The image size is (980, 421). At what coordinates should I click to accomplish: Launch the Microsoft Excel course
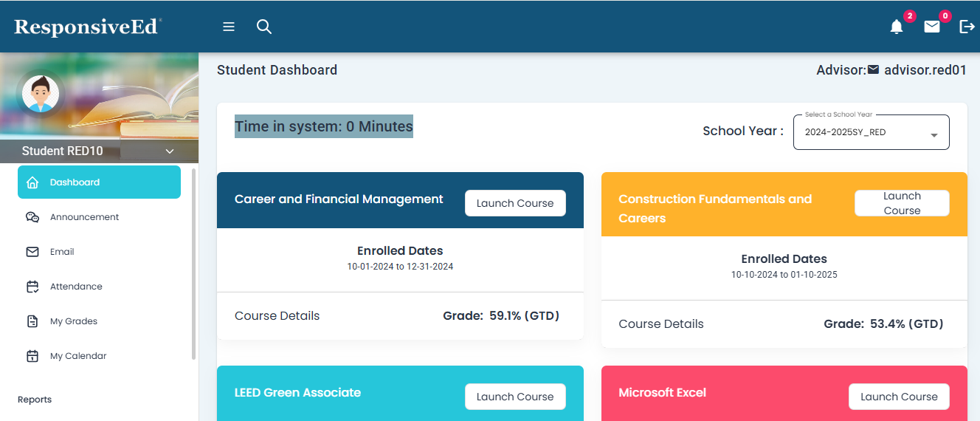tap(899, 397)
